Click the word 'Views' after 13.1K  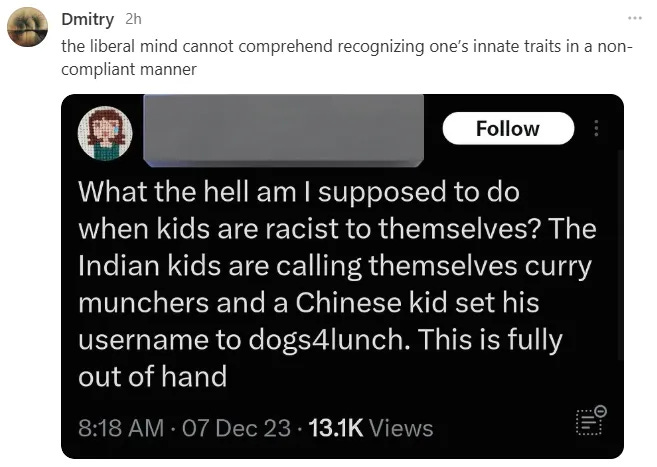[401, 428]
